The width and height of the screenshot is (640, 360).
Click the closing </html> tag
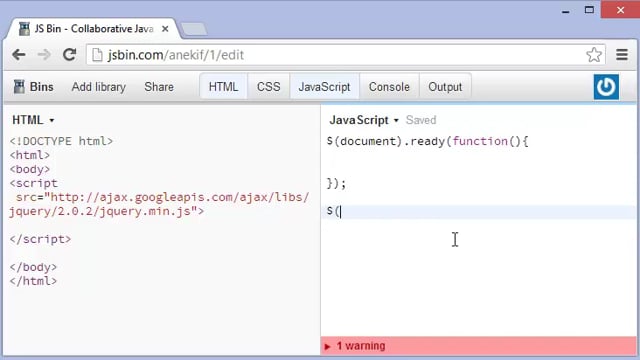33,281
